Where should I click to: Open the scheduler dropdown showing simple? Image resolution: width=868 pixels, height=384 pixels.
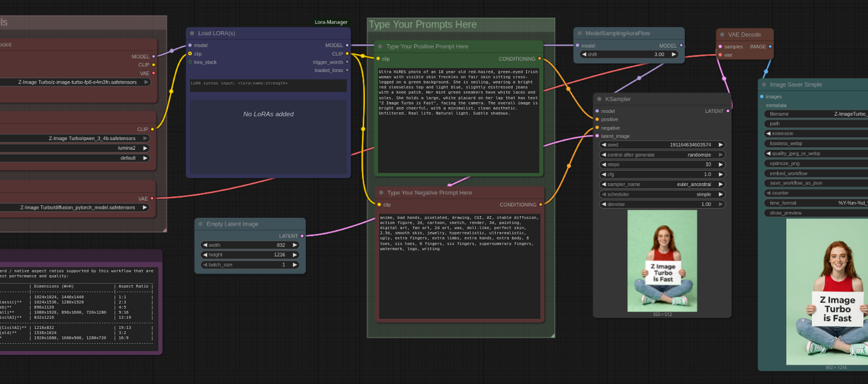pyautogui.click(x=662, y=194)
